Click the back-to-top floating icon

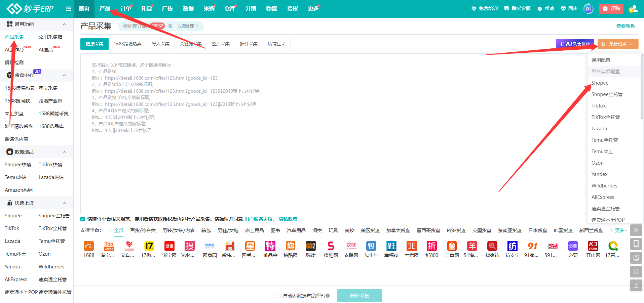click(x=636, y=286)
